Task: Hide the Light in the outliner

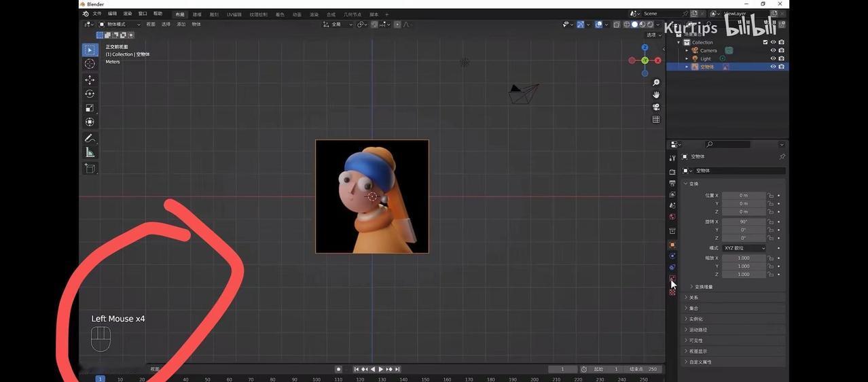Action: (773, 58)
